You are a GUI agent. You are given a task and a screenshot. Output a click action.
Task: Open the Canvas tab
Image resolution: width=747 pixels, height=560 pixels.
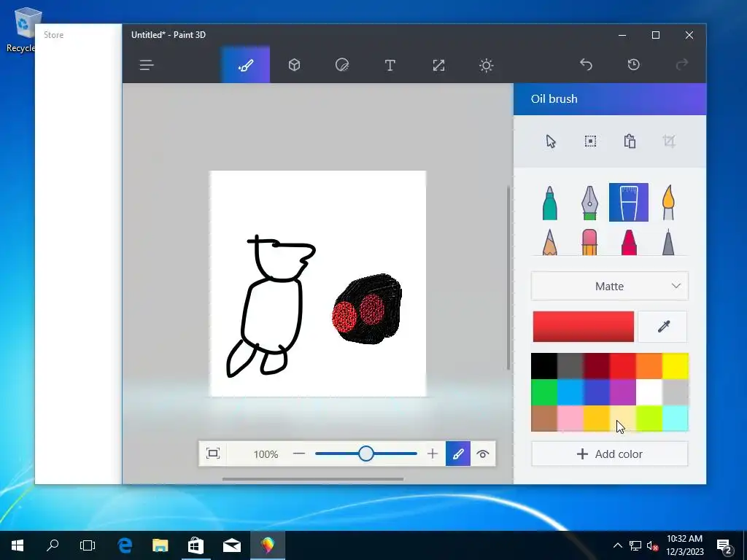tap(438, 65)
